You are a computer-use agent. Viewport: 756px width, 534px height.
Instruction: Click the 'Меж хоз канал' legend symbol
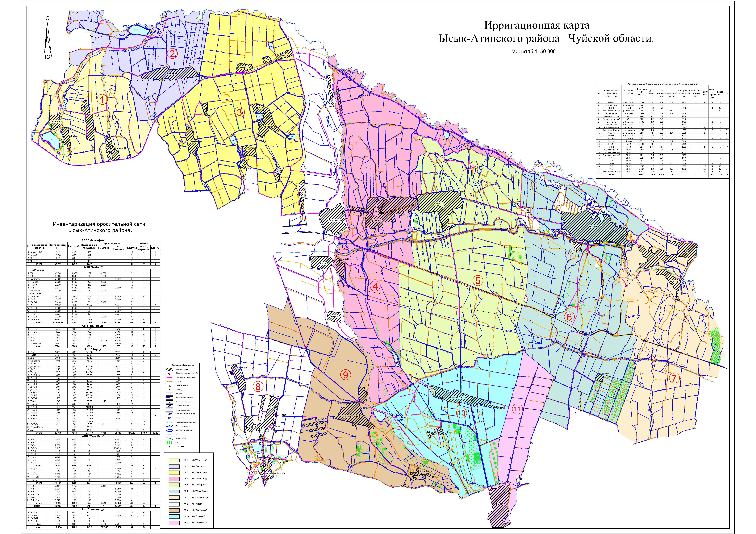click(x=170, y=439)
